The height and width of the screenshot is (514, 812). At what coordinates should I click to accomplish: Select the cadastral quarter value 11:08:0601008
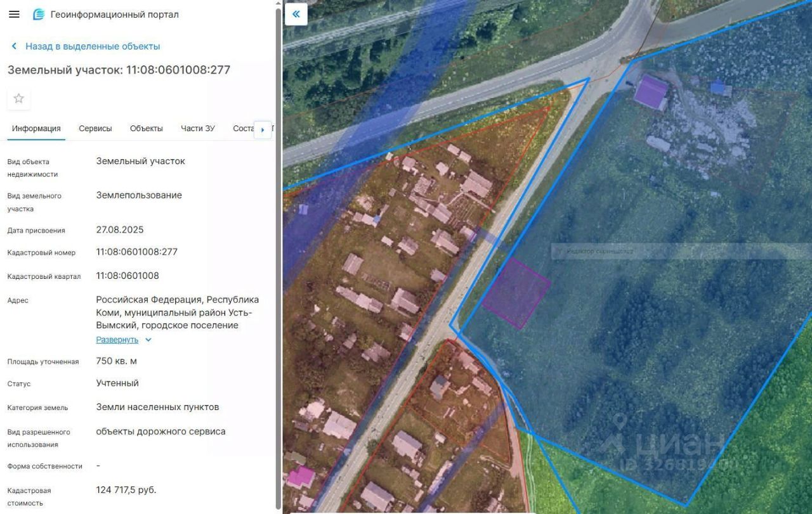click(x=128, y=276)
